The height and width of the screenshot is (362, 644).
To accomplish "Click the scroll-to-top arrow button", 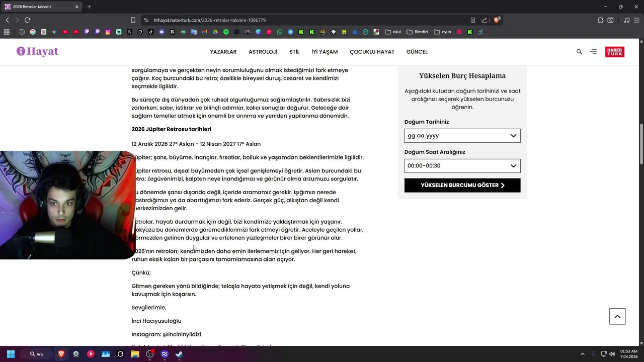I will [617, 316].
